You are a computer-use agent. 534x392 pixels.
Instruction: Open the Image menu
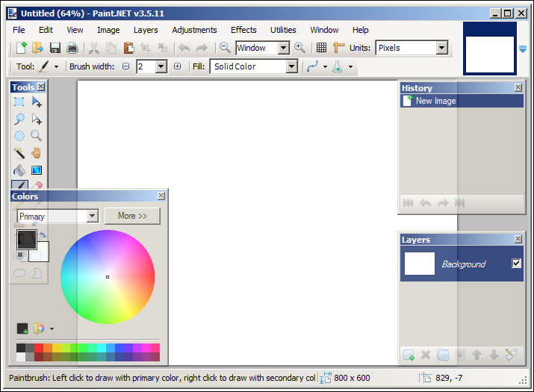click(108, 30)
